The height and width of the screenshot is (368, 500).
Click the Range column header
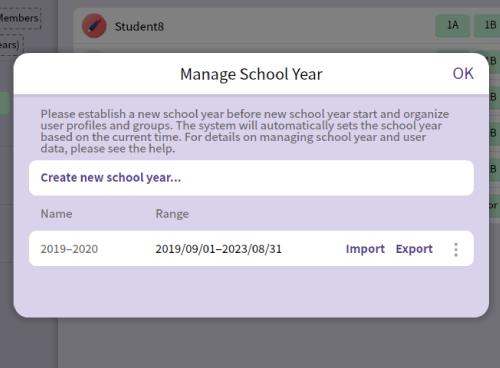[x=172, y=214]
